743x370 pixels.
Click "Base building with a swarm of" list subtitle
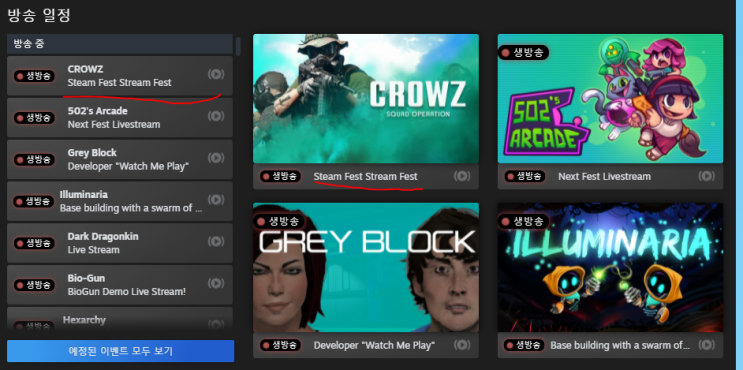[x=131, y=208]
